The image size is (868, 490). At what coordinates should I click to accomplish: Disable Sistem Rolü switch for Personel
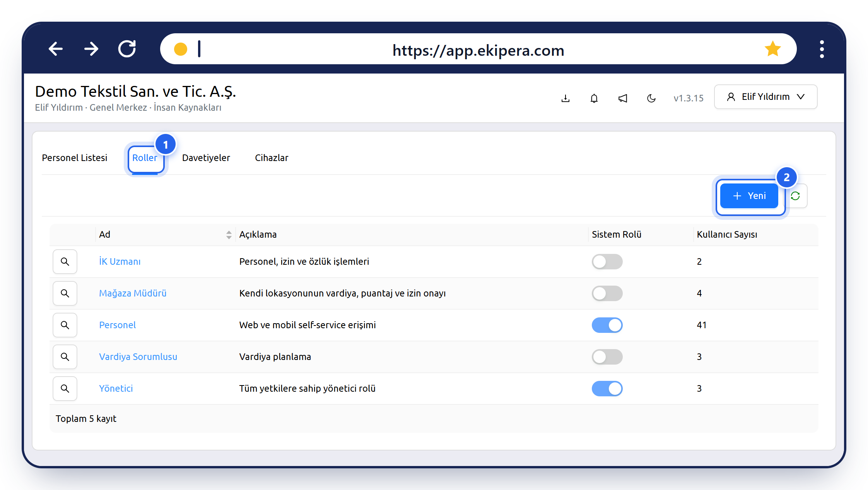(x=607, y=325)
